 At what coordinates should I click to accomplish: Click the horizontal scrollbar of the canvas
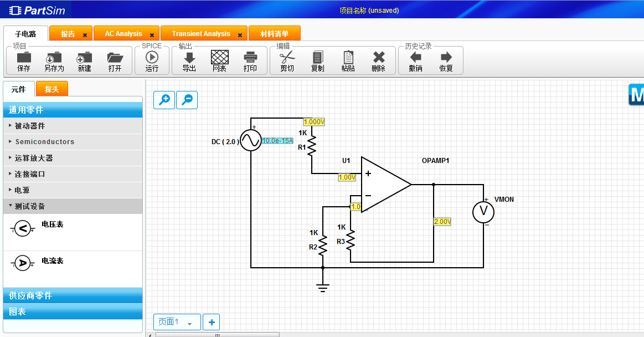(218, 335)
